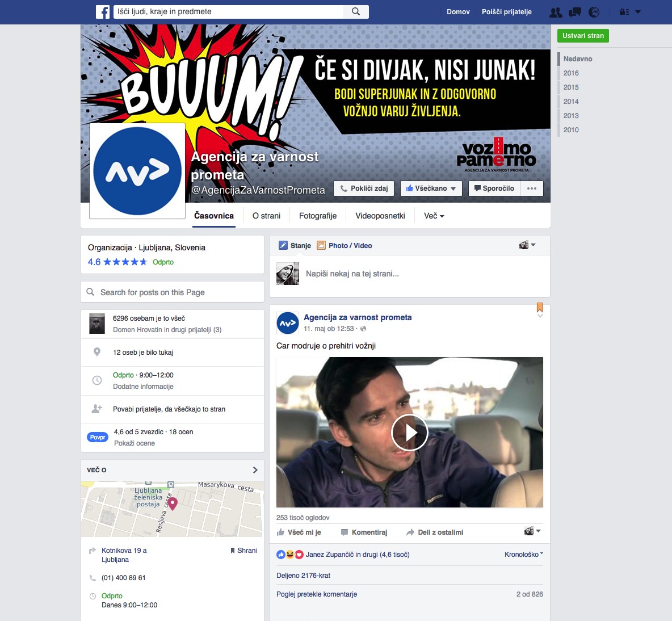672x621 pixels.
Task: Click the green Ustvari stran button
Action: [x=583, y=36]
